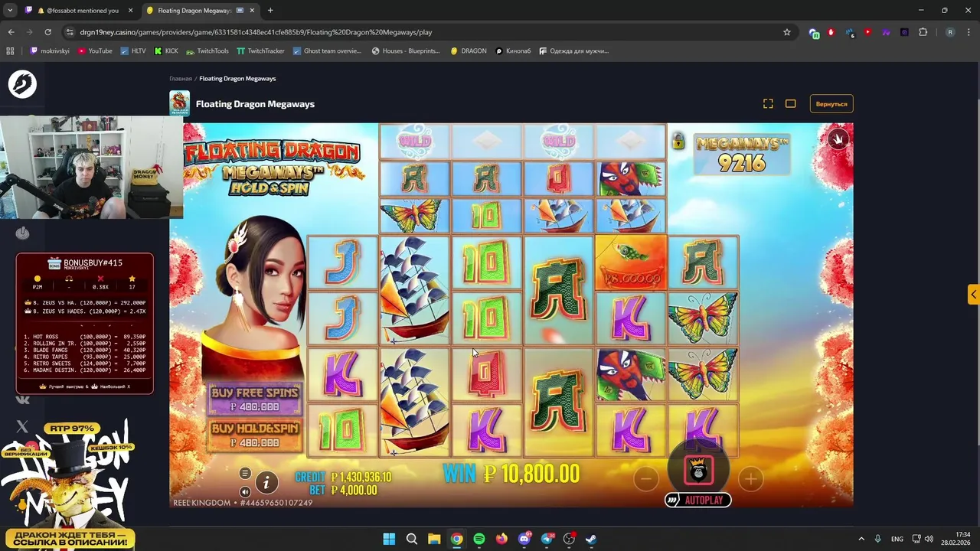This screenshot has width=980, height=551.
Task: Reload the current page
Action: [x=47, y=32]
